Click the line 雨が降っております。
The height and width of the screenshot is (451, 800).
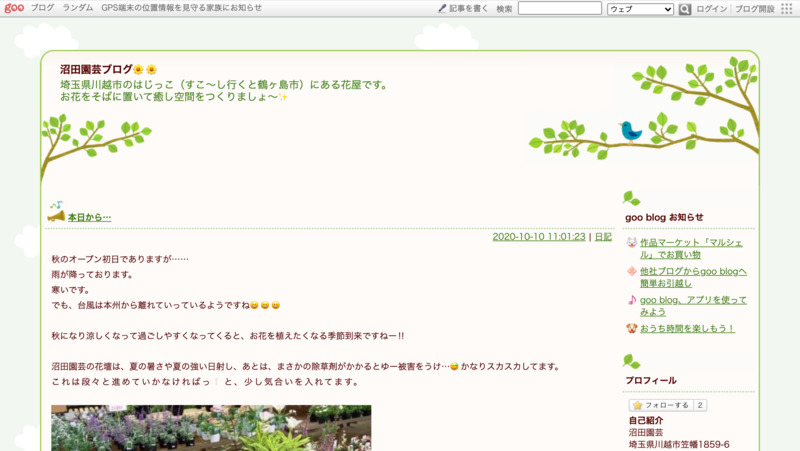point(93,274)
